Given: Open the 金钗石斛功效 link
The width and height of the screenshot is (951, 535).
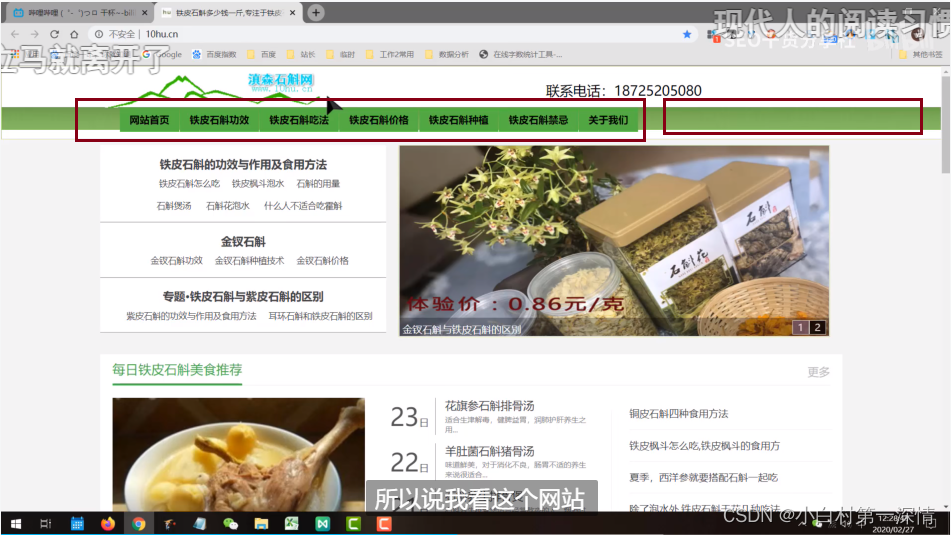Looking at the screenshot, I should coord(176,261).
